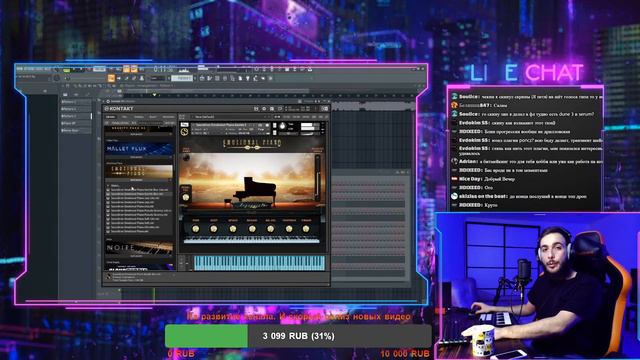
Task: Open the Automation tab in Kontakt
Action: (x=168, y=117)
